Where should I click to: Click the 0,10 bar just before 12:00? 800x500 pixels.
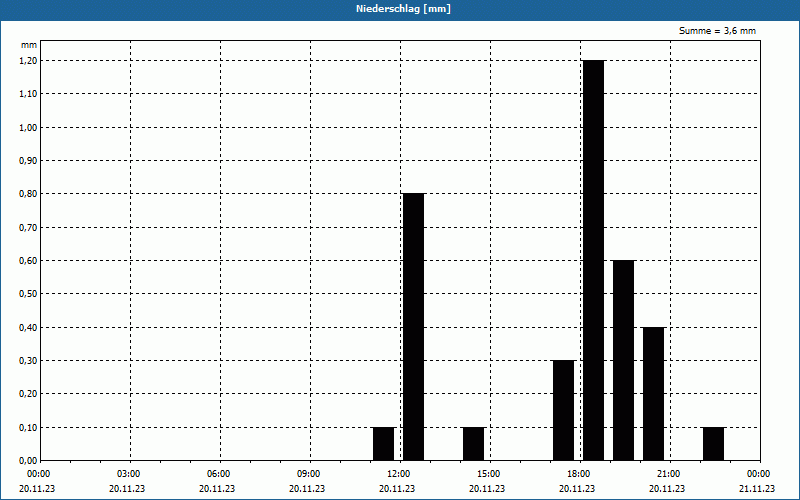pos(384,444)
